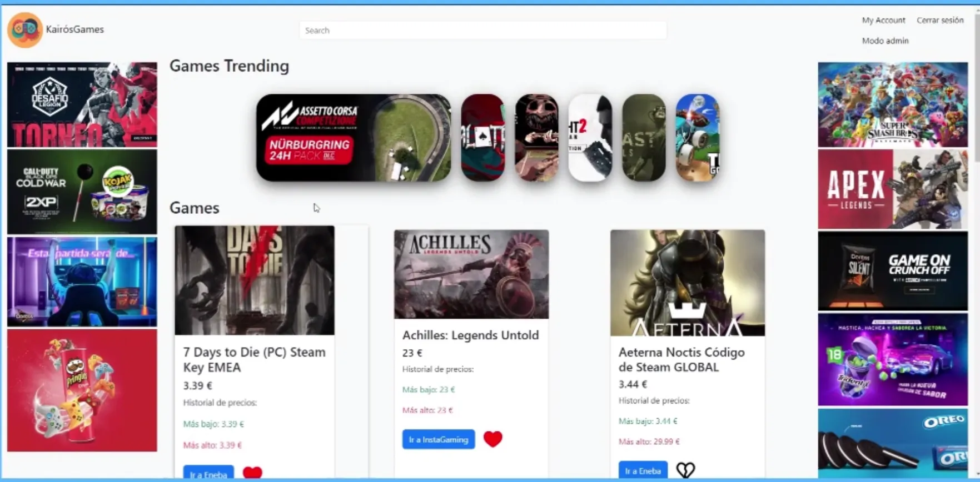Screen dimensions: 980x482
Task: Favorite Aeterna Noctis with outlined heart
Action: 685,470
